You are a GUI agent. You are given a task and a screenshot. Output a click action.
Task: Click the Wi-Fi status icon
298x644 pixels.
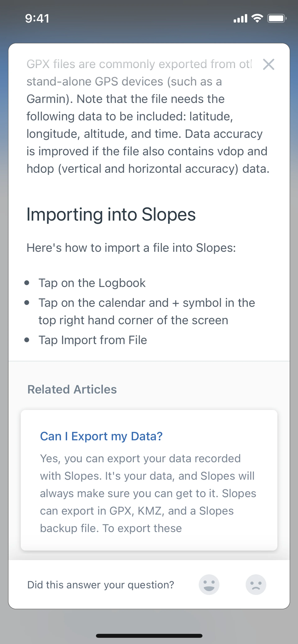[257, 18]
